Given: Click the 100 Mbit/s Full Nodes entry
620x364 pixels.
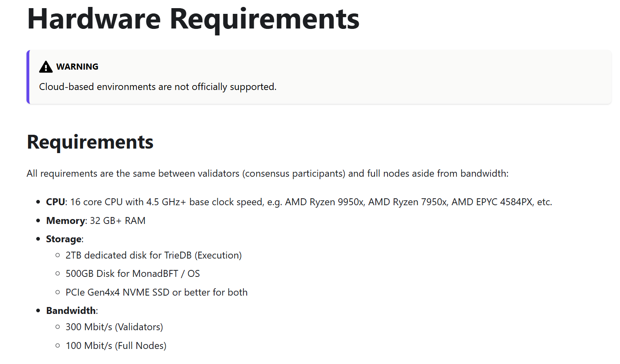Looking at the screenshot, I should (x=116, y=346).
